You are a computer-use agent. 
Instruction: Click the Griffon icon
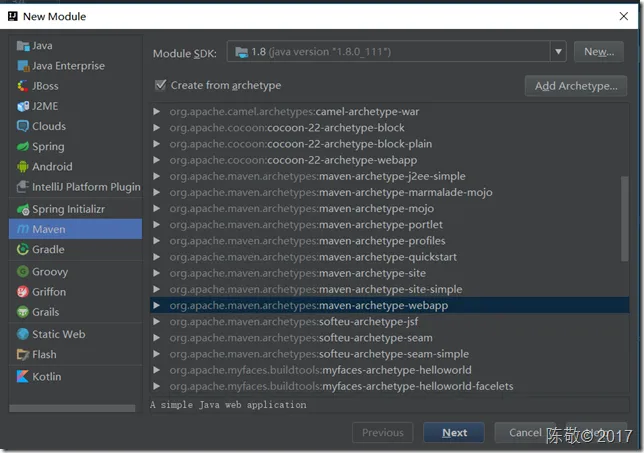pos(23,292)
